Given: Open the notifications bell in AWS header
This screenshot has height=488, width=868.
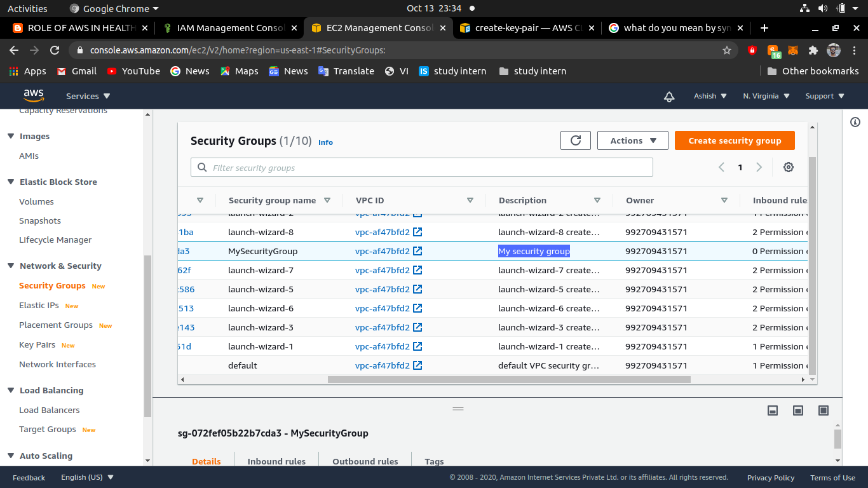Looking at the screenshot, I should (669, 97).
